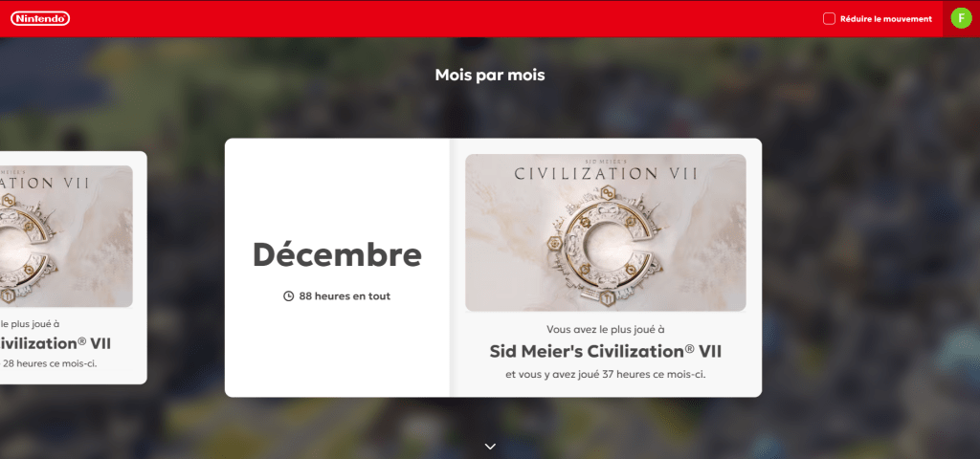Select the partially visible previous month card
This screenshot has height=459, width=980.
(x=73, y=268)
